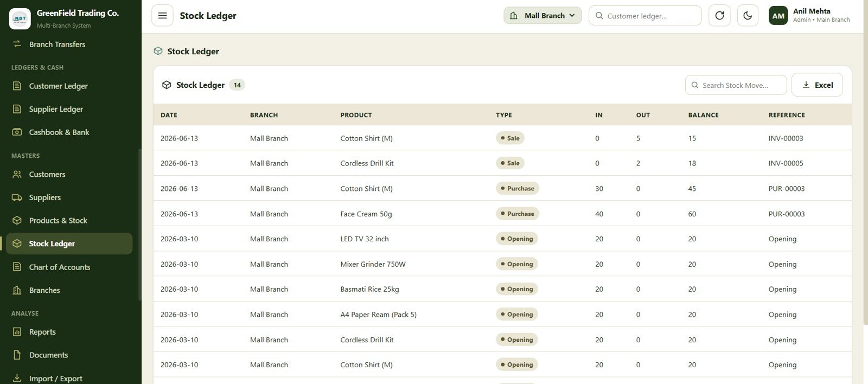Click the TYPE column header
This screenshot has height=384, width=868.
[504, 115]
